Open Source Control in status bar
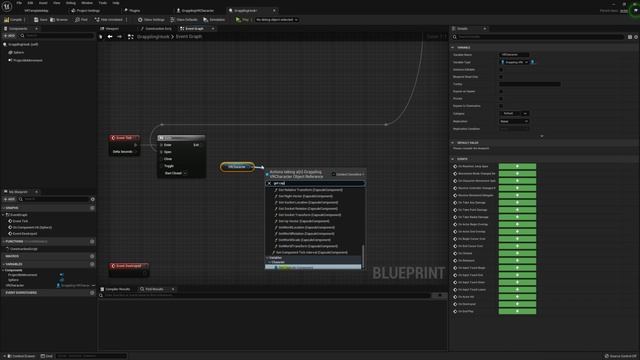Image resolution: width=640 pixels, height=360 pixels. [620, 356]
